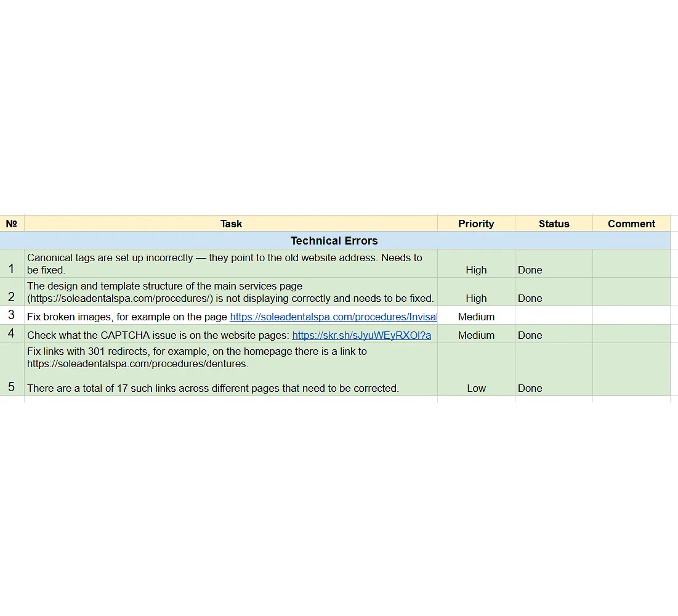This screenshot has height=616, width=678.
Task: Select row number 3
Action: point(12,316)
